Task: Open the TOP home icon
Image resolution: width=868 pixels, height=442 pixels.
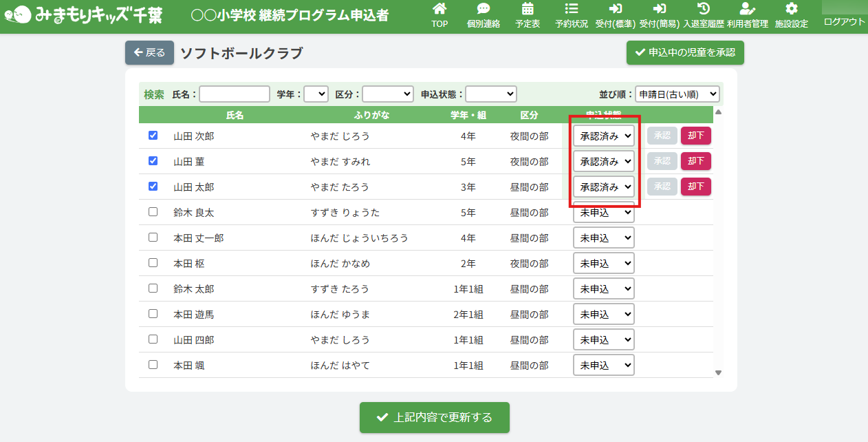Action: [439, 10]
